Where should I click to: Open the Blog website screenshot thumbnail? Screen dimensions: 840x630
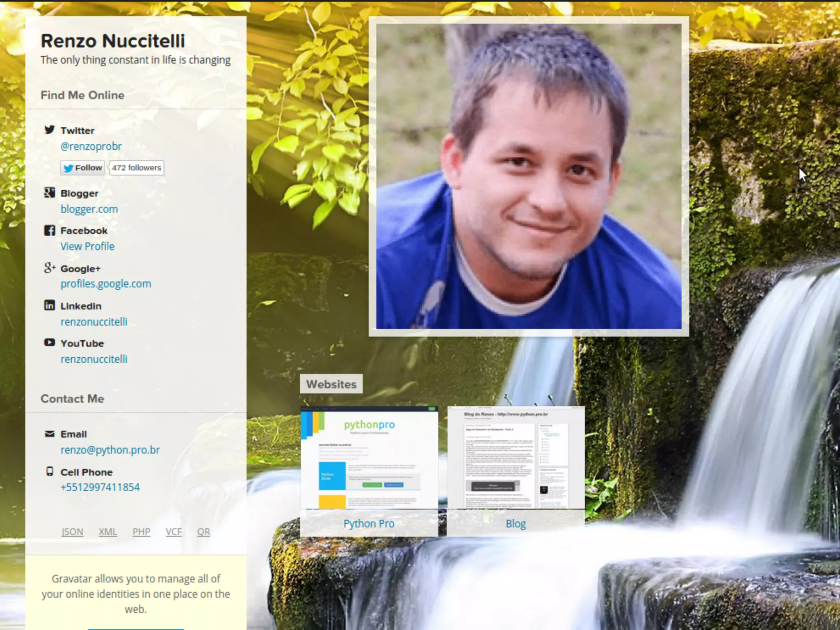516,458
